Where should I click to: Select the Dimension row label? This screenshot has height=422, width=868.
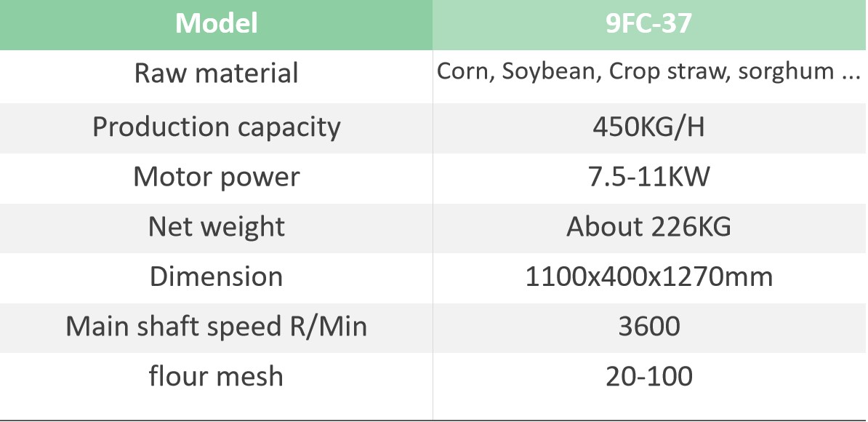coord(216,277)
